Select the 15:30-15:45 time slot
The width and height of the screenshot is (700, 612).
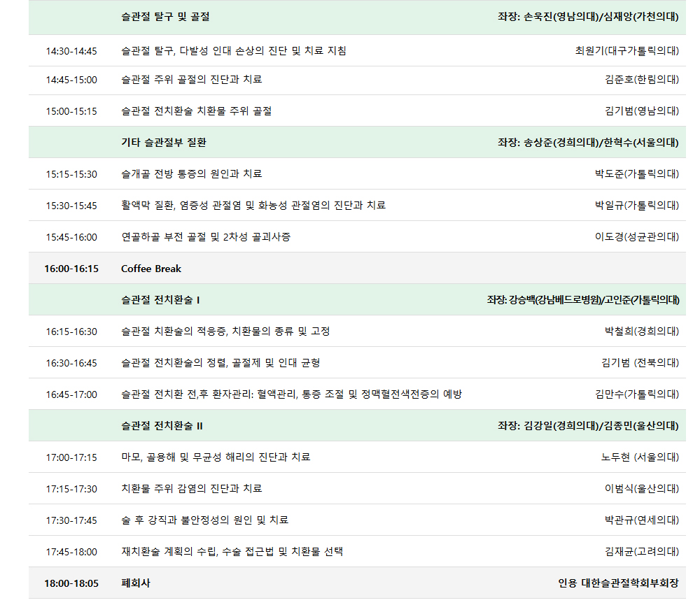71,206
